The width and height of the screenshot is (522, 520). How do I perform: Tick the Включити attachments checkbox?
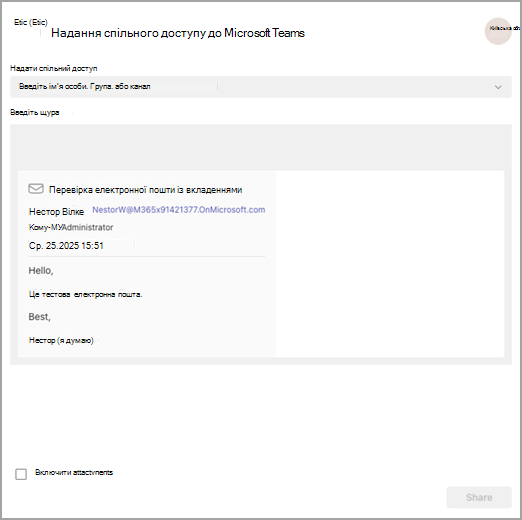(x=21, y=474)
